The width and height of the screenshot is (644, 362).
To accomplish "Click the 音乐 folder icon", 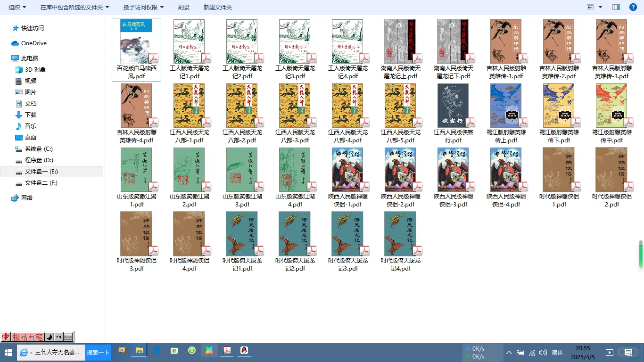I will [19, 126].
